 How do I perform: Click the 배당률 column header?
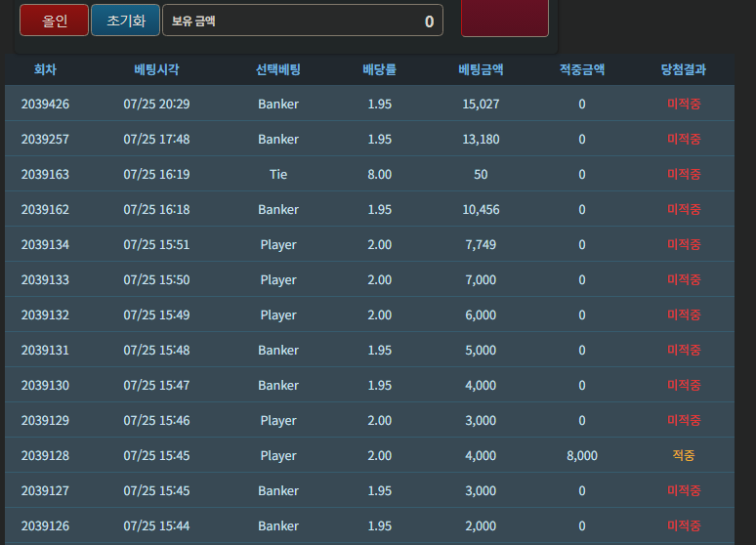(x=379, y=69)
